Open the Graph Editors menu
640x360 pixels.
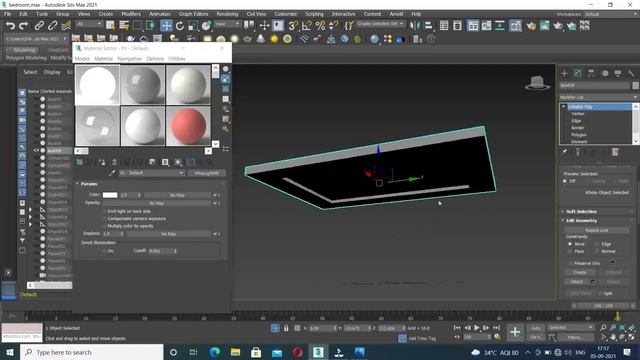tap(193, 14)
